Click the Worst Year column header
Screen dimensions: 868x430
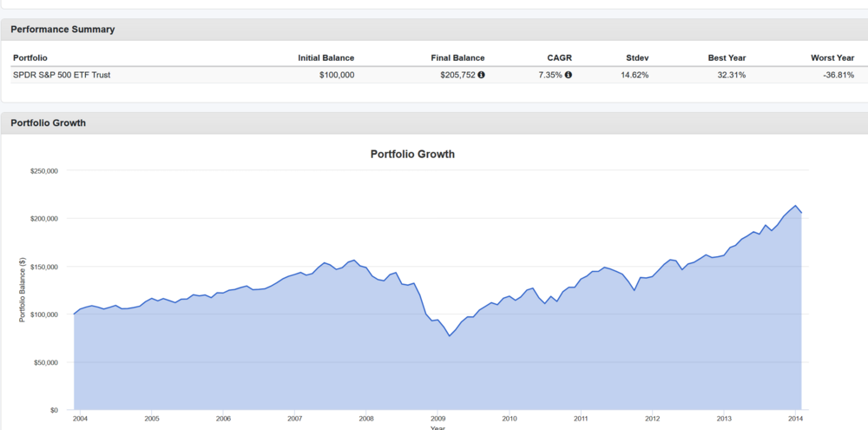832,58
